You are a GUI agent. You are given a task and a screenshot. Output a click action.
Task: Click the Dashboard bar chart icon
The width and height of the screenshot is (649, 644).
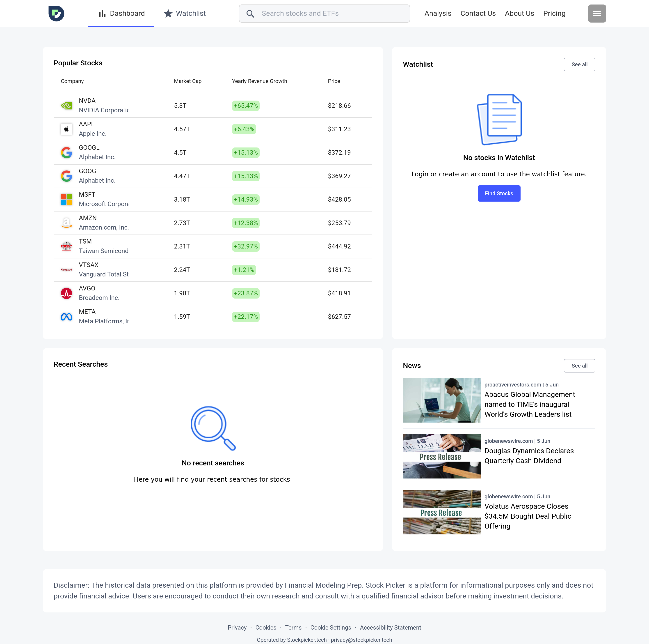click(102, 14)
